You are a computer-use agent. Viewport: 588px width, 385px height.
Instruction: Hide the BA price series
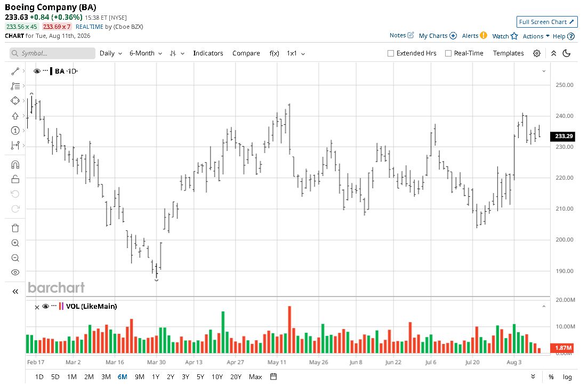(x=37, y=71)
